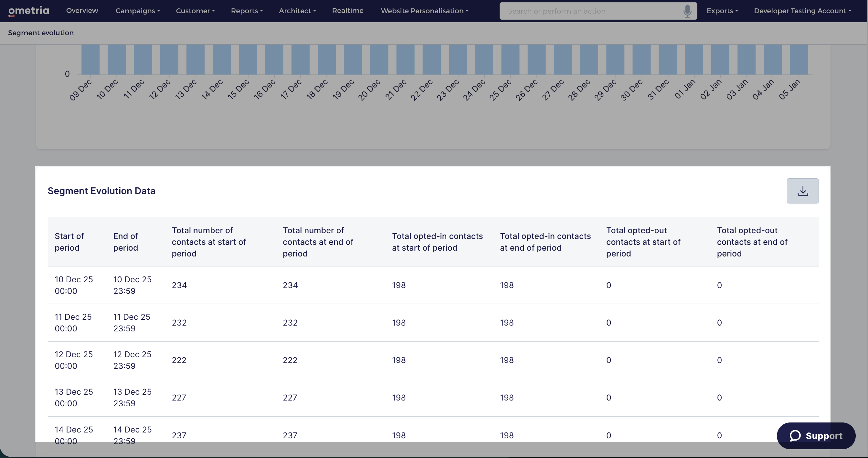Go to the Overview page
Image resolution: width=868 pixels, height=458 pixels.
(82, 10)
